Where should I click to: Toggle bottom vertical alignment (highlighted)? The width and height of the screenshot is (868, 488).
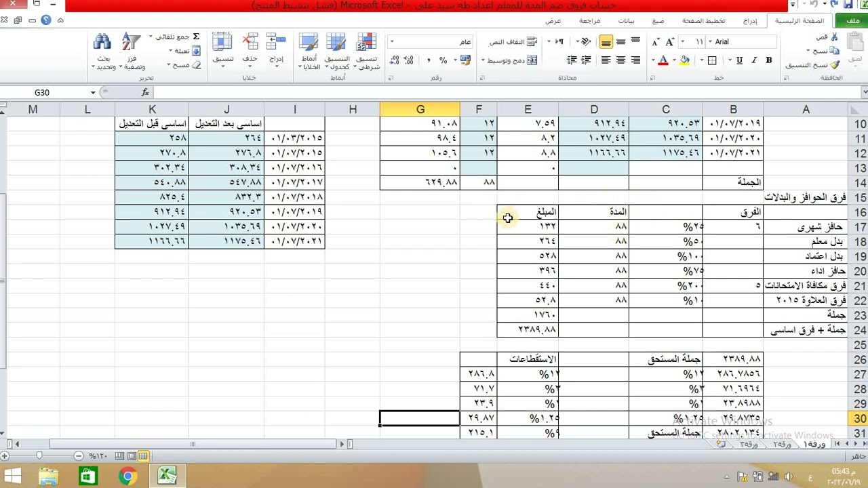606,42
